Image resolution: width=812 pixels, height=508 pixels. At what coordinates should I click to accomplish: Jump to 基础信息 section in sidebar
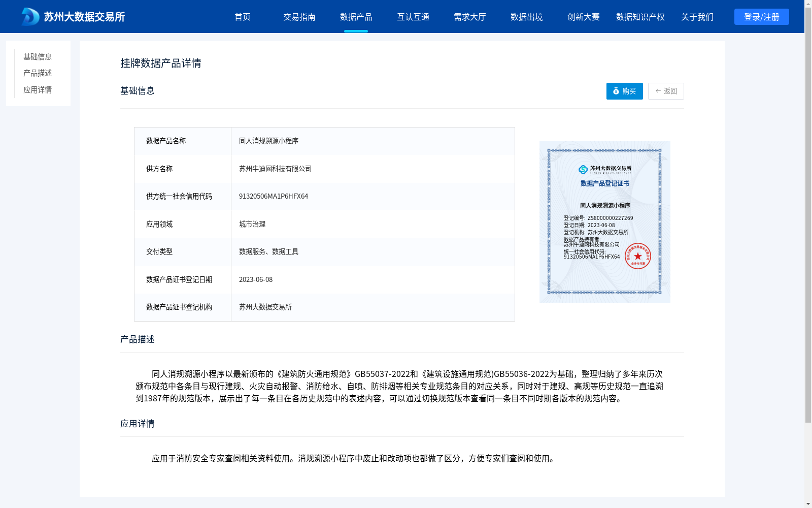(38, 56)
